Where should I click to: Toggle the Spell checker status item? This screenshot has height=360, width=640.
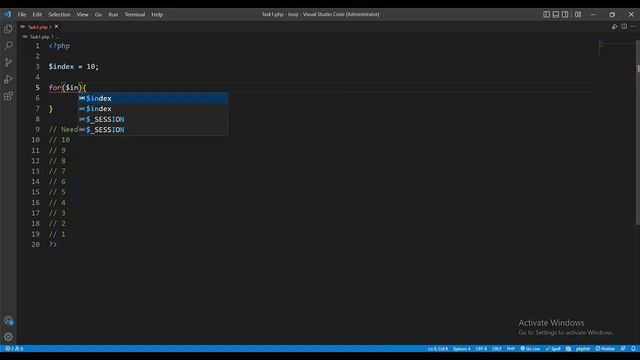click(x=553, y=349)
